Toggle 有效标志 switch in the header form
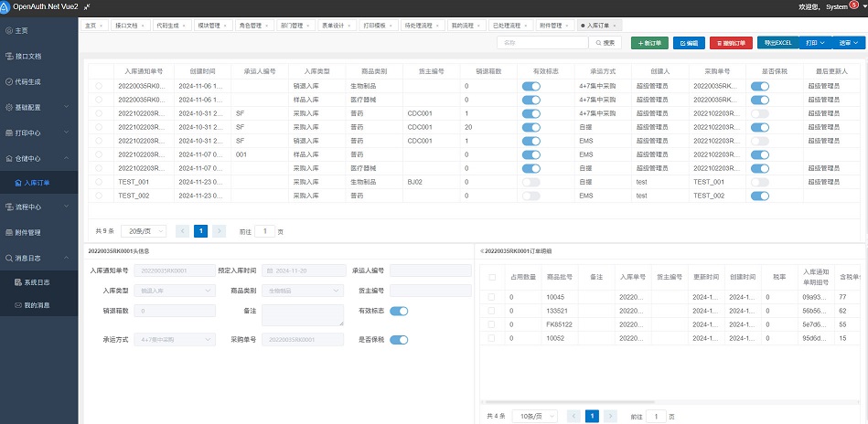Screen dimensions: 868x424 pos(399,312)
